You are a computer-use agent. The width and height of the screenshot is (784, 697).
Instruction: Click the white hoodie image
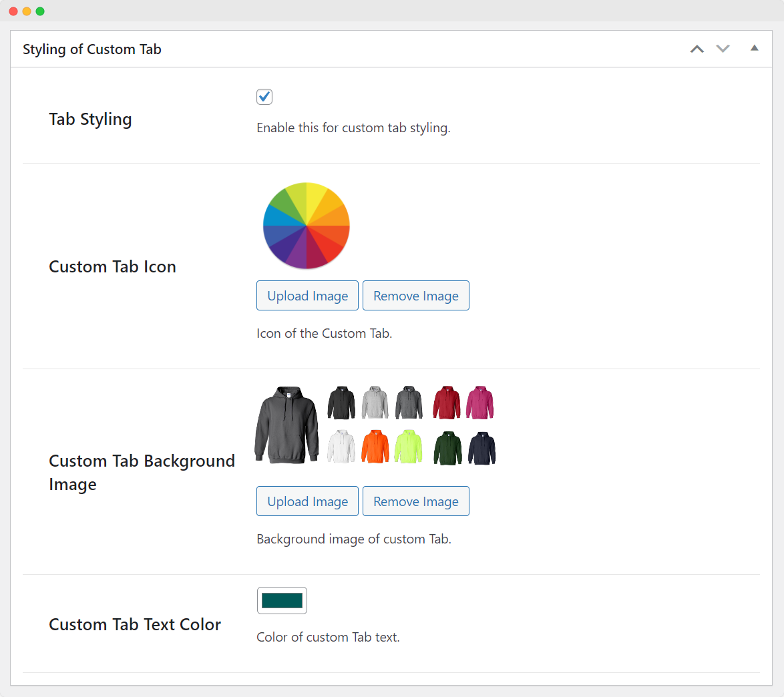pyautogui.click(x=341, y=447)
